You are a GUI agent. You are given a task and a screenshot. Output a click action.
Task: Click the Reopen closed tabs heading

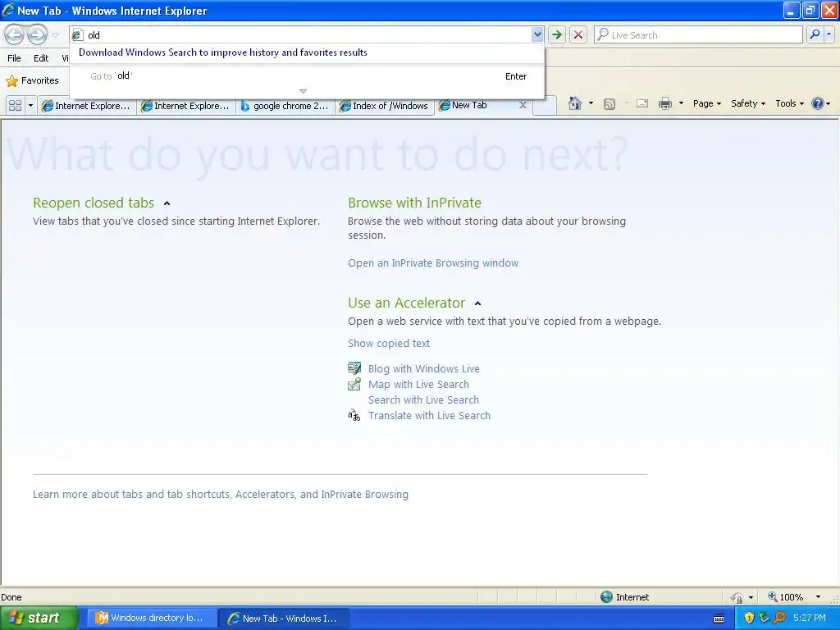94,203
